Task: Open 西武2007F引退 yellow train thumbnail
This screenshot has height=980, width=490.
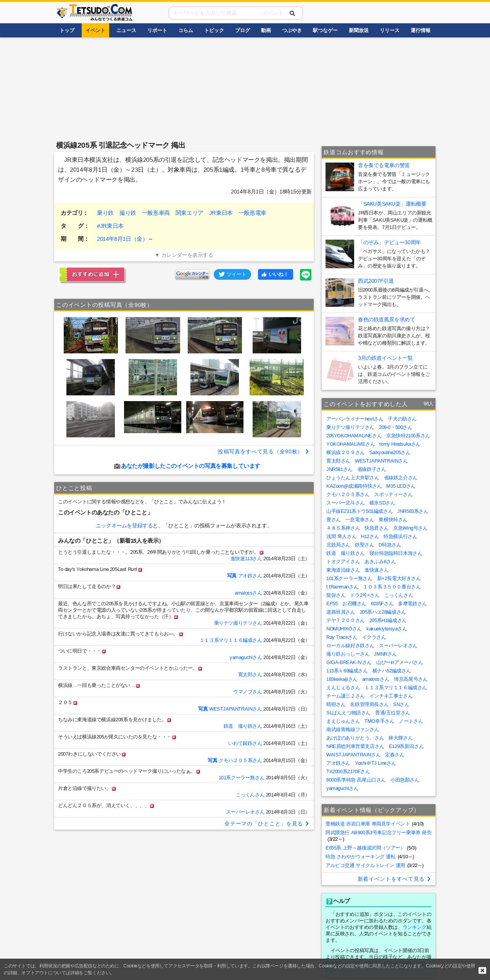Action: pyautogui.click(x=340, y=292)
